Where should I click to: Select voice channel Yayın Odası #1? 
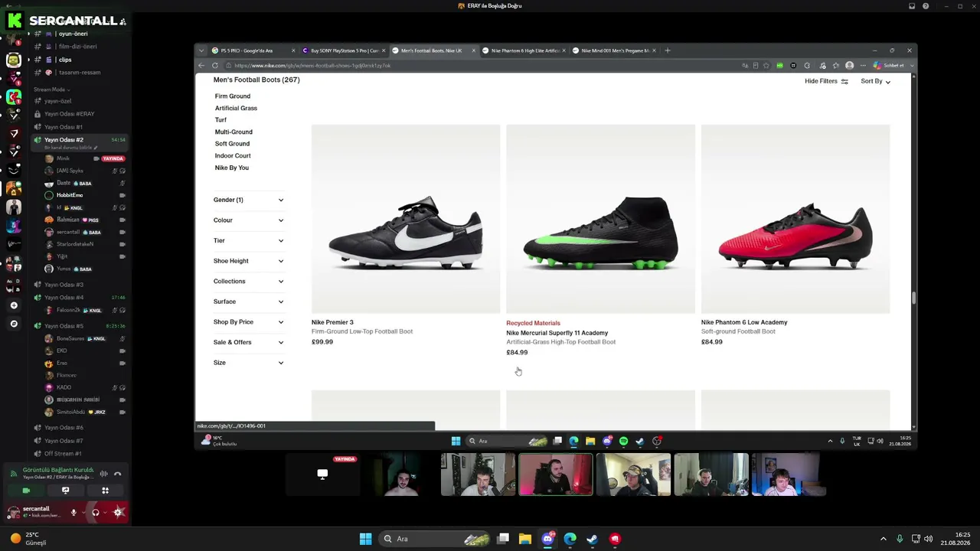pos(64,127)
